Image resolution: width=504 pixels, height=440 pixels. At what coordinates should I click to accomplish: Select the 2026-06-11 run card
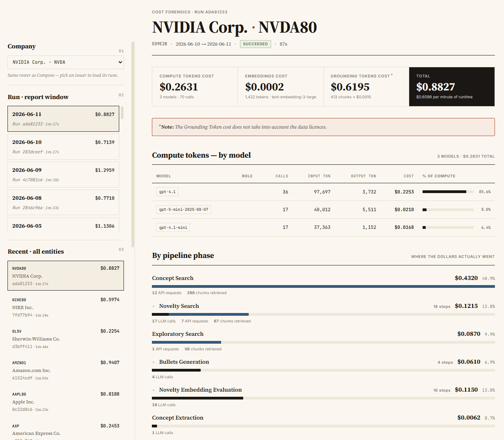tap(63, 119)
